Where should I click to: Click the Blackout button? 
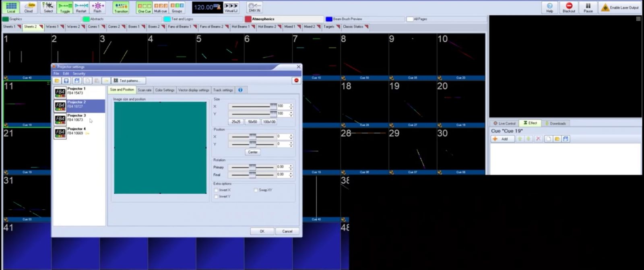pos(569,7)
